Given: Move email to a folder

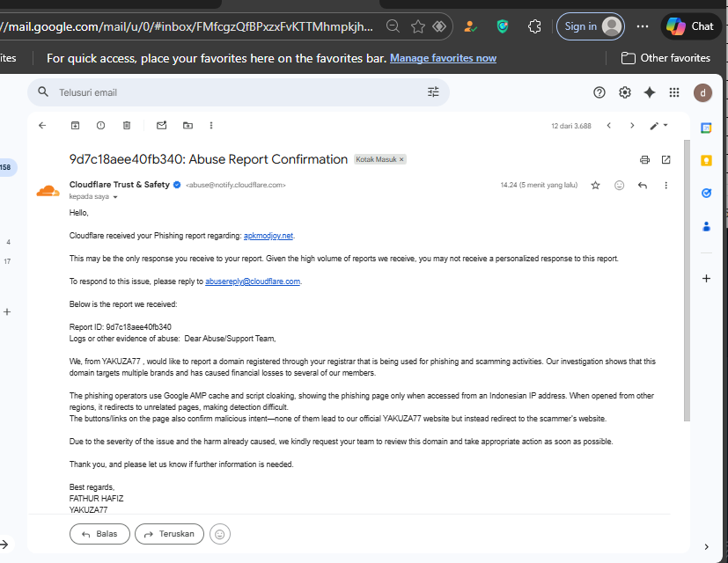Looking at the screenshot, I should click(x=188, y=125).
